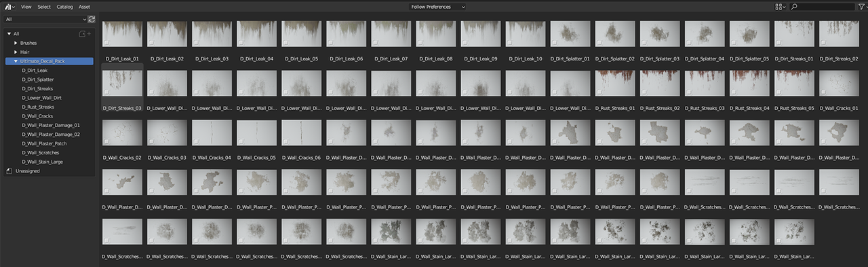Select the Unassigned catalog entry
This screenshot has width=868, height=267.
tap(28, 171)
